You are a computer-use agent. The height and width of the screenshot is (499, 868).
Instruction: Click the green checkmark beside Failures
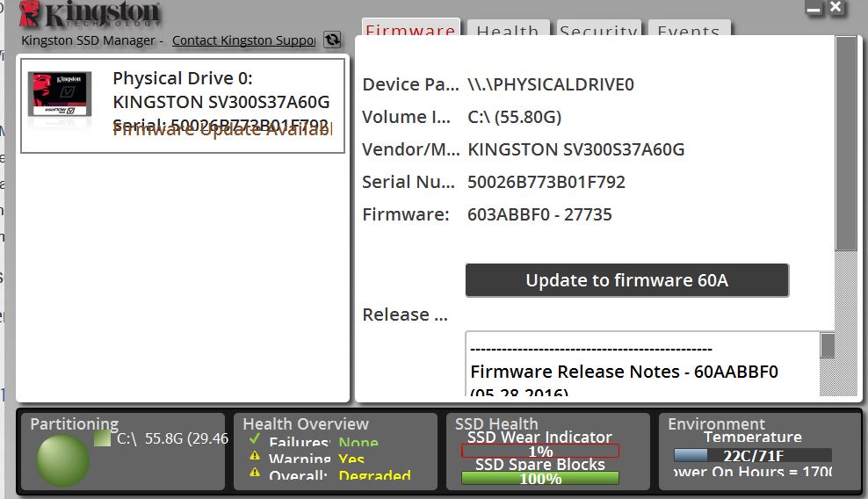[255, 439]
